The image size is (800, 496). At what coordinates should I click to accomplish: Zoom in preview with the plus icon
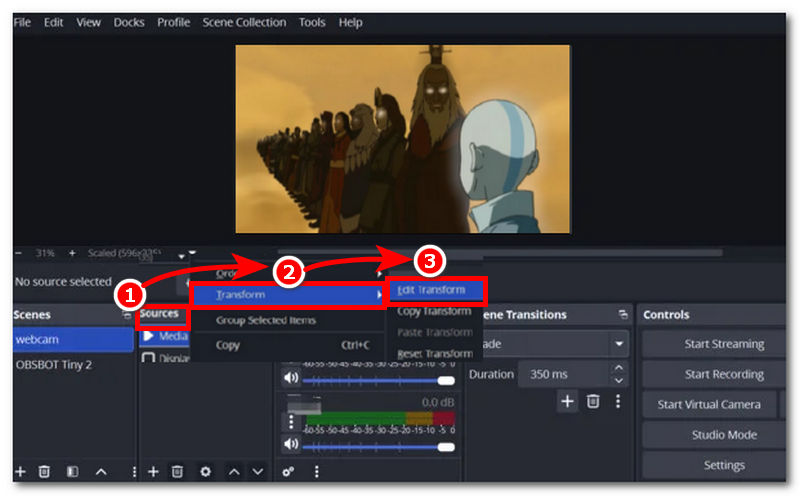[x=72, y=253]
